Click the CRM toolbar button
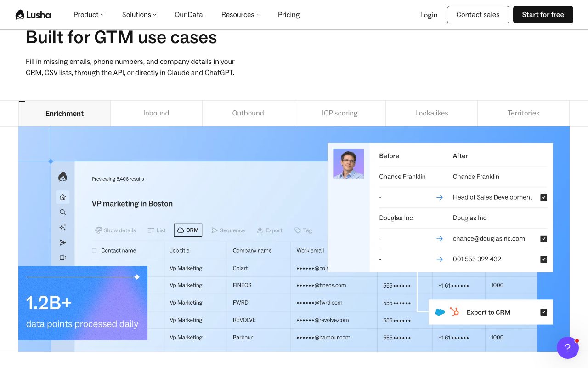This screenshot has width=588, height=368. tap(188, 230)
